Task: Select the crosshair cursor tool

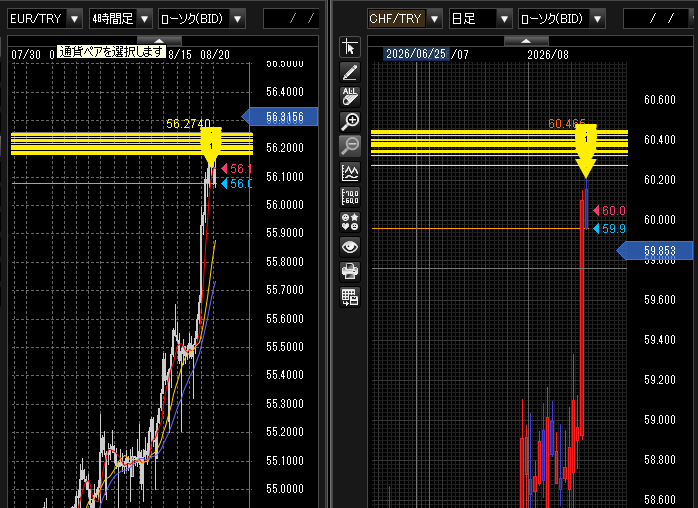Action: [350, 47]
